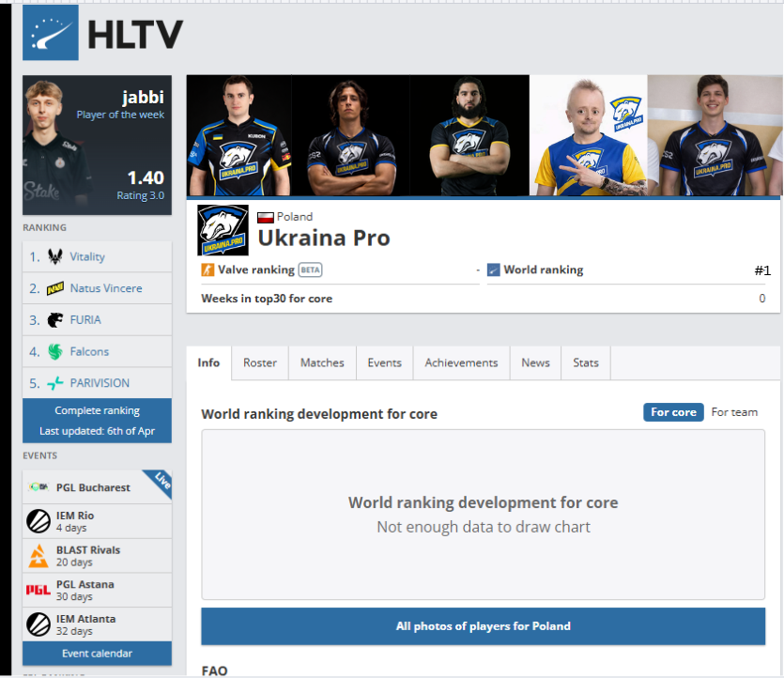
Task: Click the long-haired second player photo
Action: [x=350, y=135]
